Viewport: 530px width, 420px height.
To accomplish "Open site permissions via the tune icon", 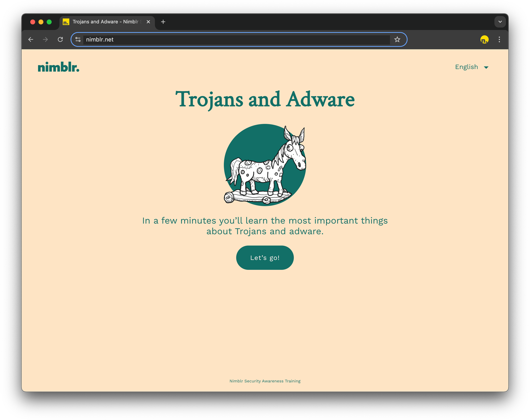I will coord(78,39).
